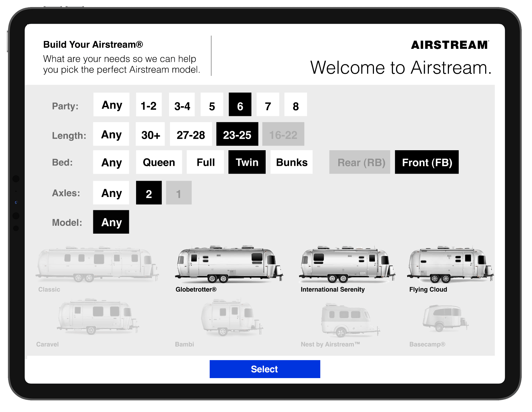
Task: Choose party size 8
Action: 296,104
